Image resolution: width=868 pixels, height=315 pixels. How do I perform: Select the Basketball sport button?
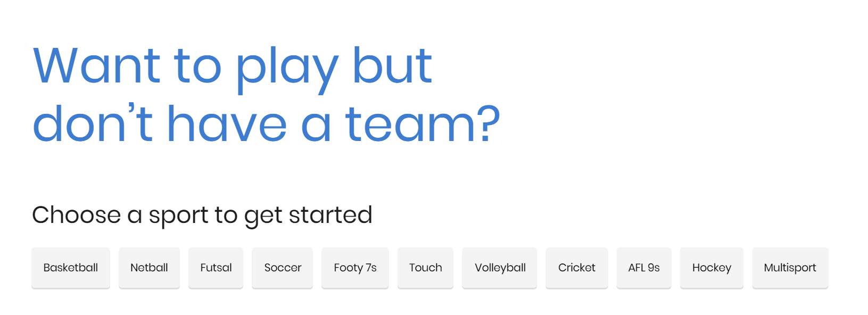tap(71, 268)
